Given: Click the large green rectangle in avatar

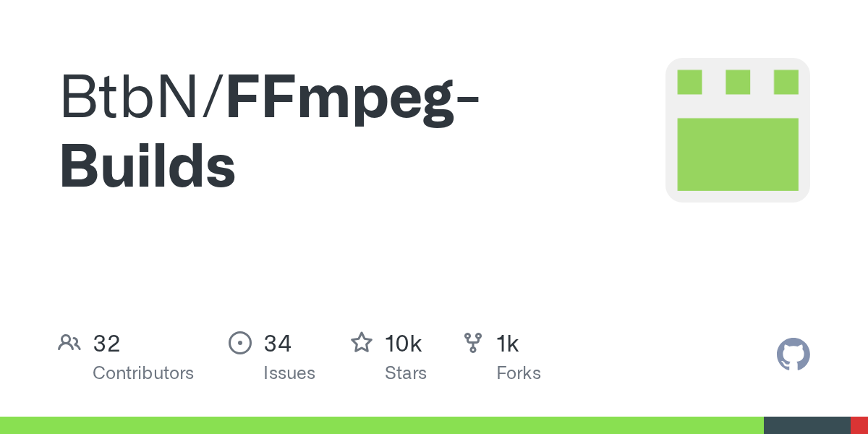Looking at the screenshot, I should [x=737, y=154].
